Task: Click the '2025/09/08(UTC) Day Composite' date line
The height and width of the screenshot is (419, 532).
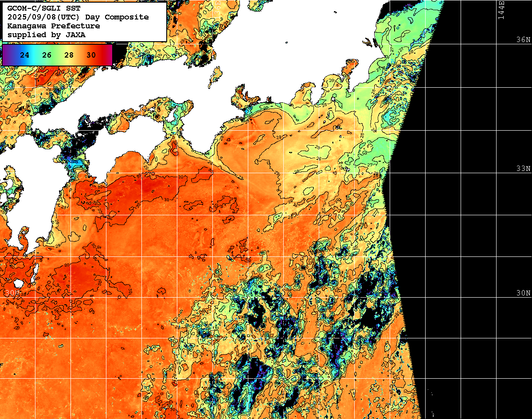Action: pyautogui.click(x=78, y=17)
